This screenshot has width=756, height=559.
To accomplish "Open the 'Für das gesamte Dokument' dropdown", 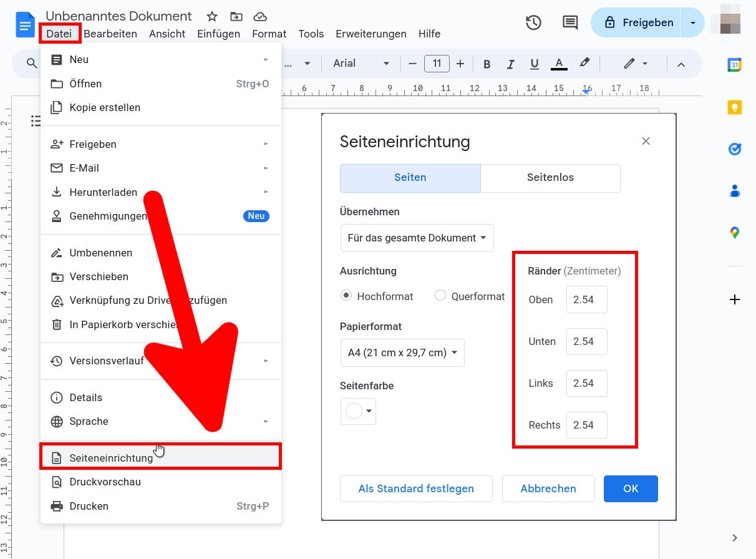I will tap(417, 238).
